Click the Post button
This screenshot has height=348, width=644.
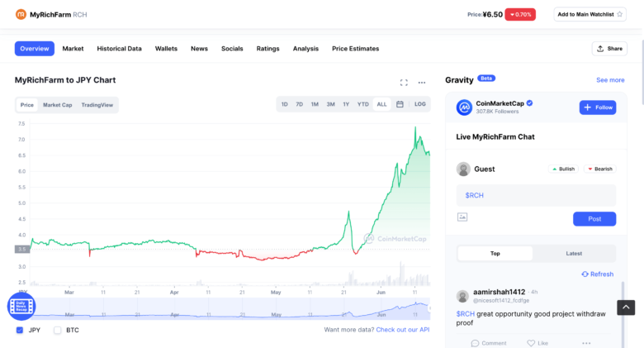594,219
